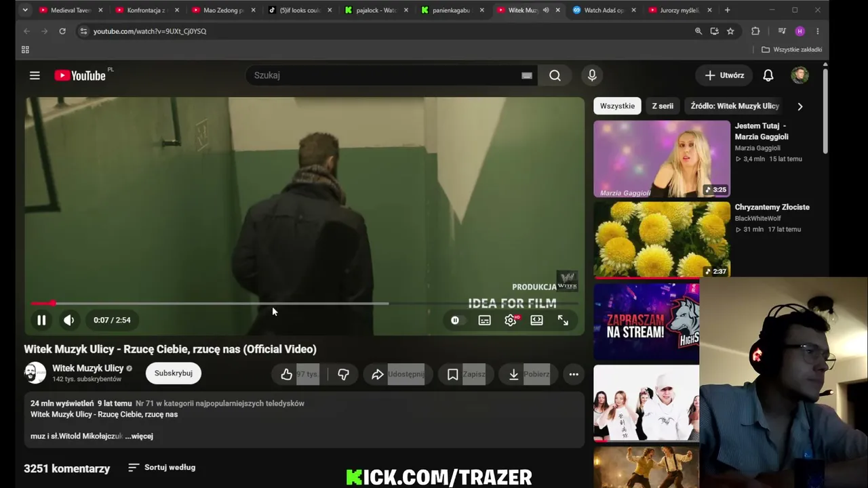868x488 pixels.
Task: Open the apps grid in bookmarks bar
Action: [x=25, y=49]
